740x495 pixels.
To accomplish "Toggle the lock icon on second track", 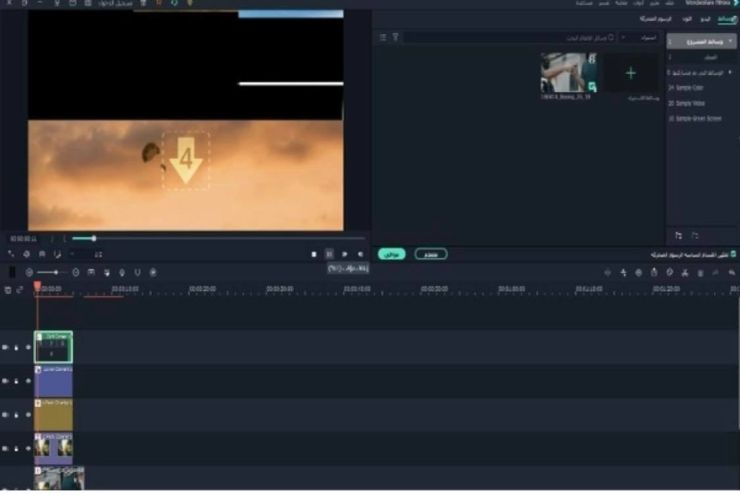I will click(x=16, y=381).
